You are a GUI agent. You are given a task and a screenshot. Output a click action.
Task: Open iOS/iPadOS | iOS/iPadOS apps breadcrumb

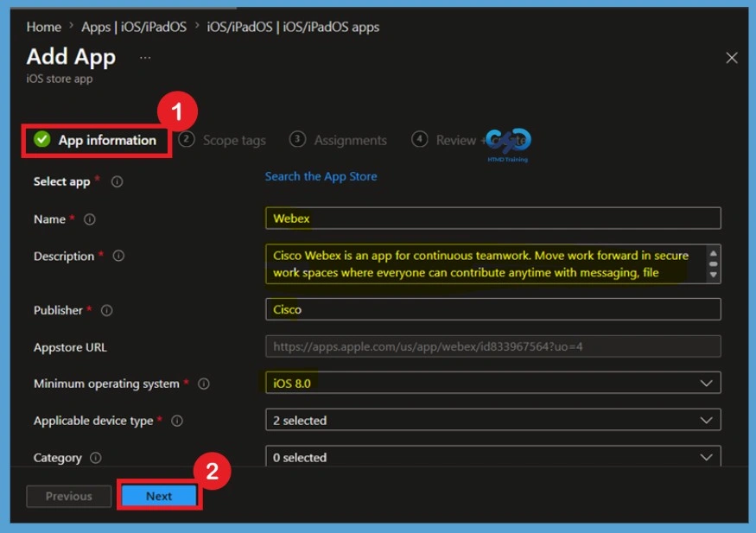tap(293, 27)
